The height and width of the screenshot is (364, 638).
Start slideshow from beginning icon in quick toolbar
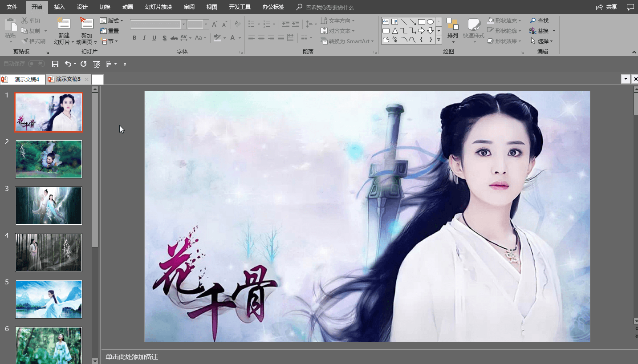(x=97, y=64)
